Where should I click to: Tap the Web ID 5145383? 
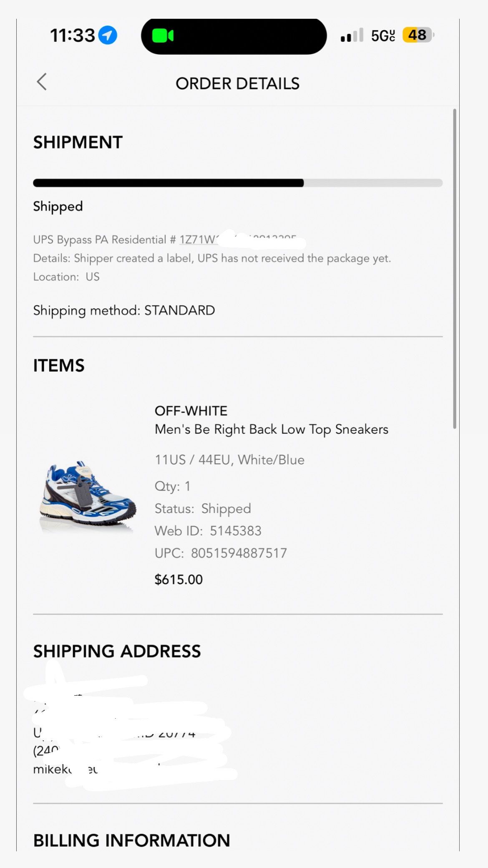click(x=208, y=531)
